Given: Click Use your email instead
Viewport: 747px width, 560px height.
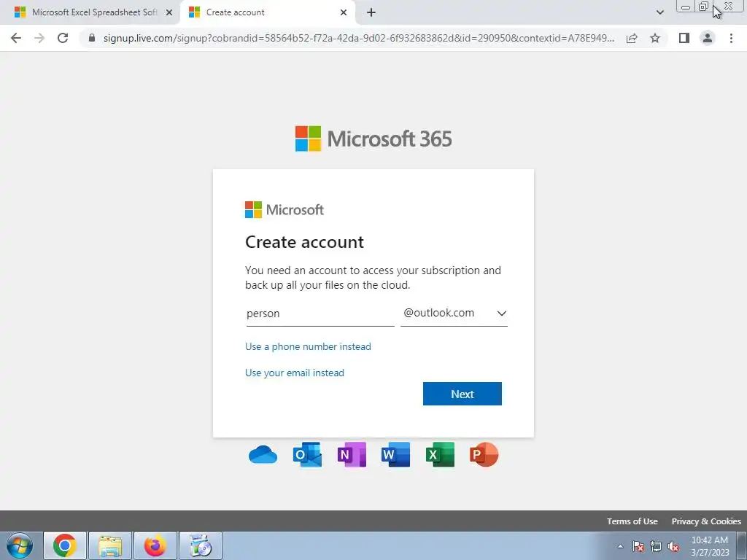Looking at the screenshot, I should (295, 373).
